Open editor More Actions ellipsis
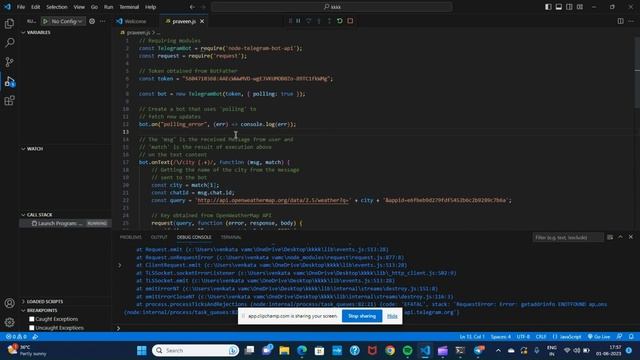 click(x=631, y=21)
